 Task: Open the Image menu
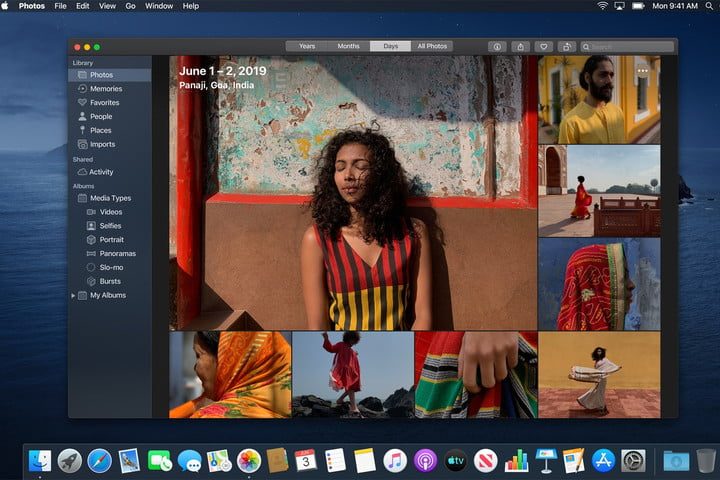tap(108, 6)
